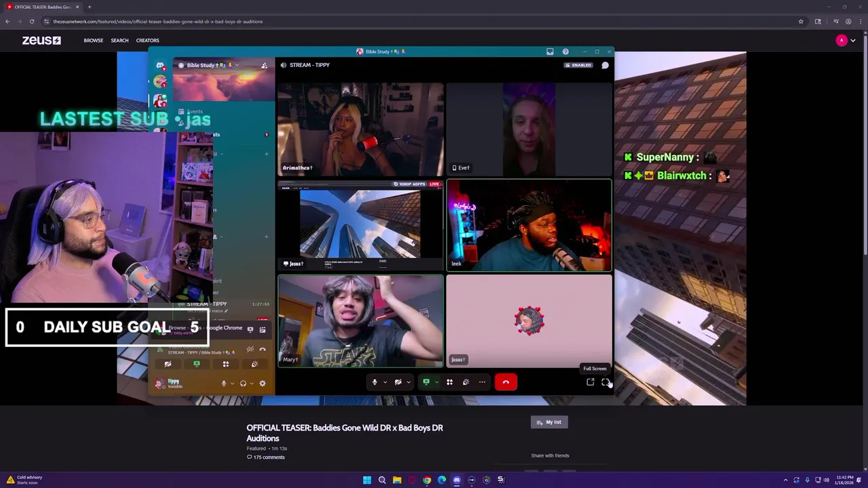Select OFFICIAL TEASER Chrome tab
Image resolution: width=868 pixels, height=488 pixels.
pyautogui.click(x=43, y=7)
